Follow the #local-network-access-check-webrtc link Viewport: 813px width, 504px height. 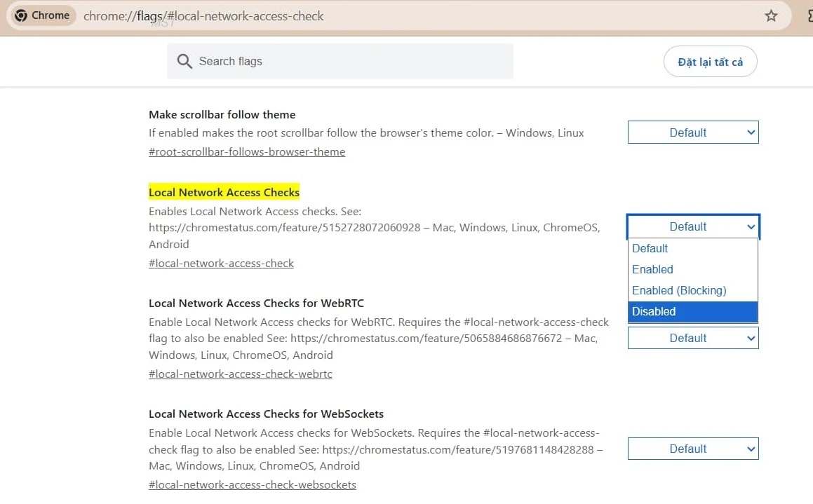241,374
